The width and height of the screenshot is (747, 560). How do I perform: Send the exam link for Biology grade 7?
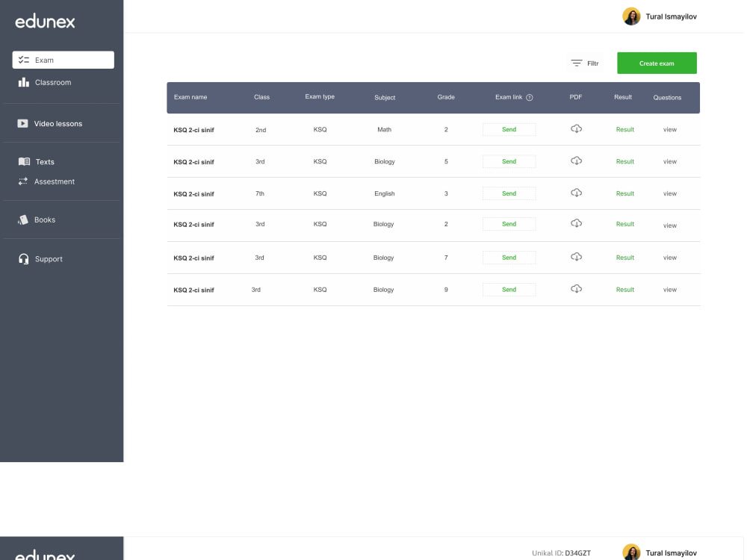point(509,258)
